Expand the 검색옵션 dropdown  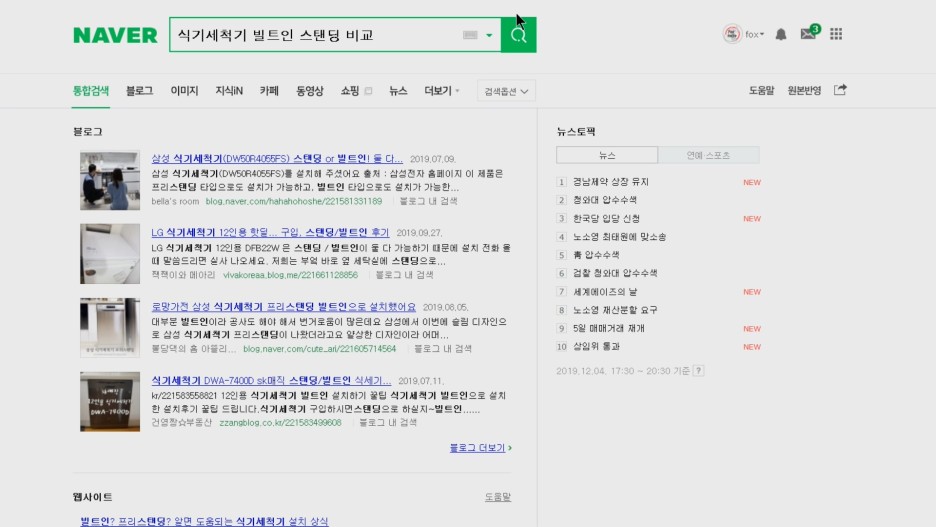coord(506,91)
